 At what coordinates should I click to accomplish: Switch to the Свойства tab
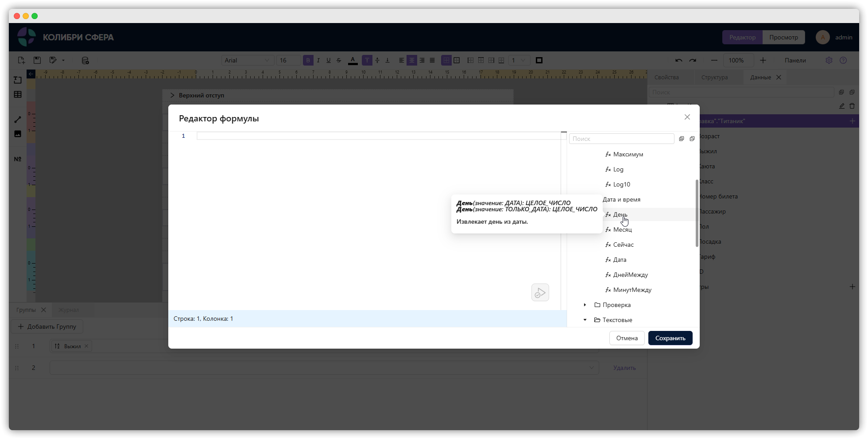pyautogui.click(x=666, y=77)
